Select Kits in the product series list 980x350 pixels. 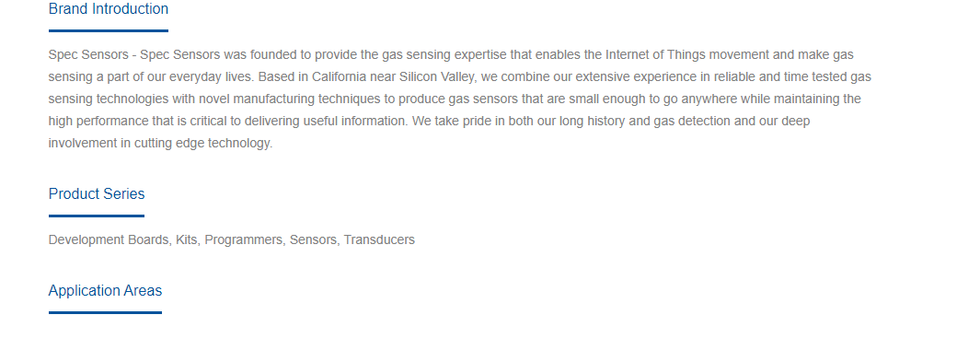[x=186, y=239]
